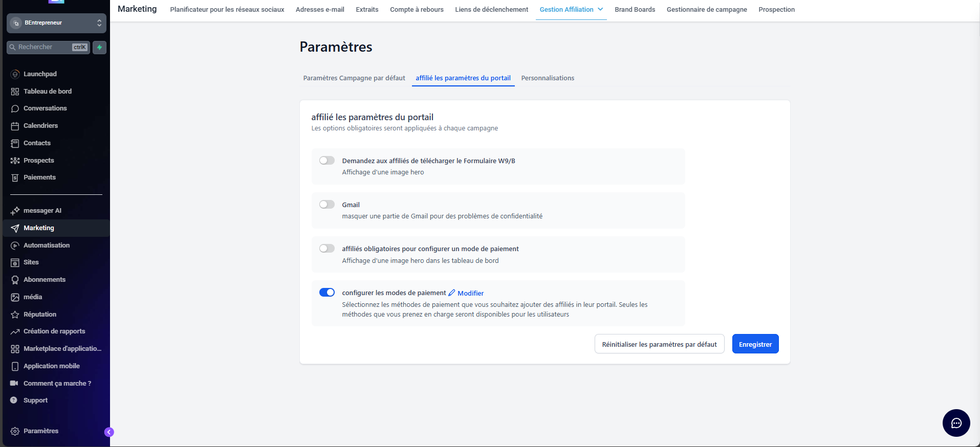Screen dimensions: 980x447
Task: Collapse the sidebar with purple arrow
Action: 109,432
